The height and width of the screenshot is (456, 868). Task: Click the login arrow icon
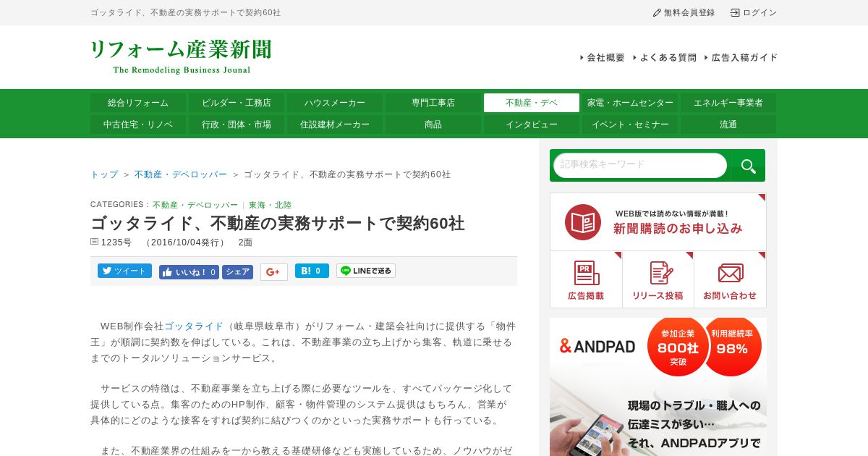click(x=735, y=13)
